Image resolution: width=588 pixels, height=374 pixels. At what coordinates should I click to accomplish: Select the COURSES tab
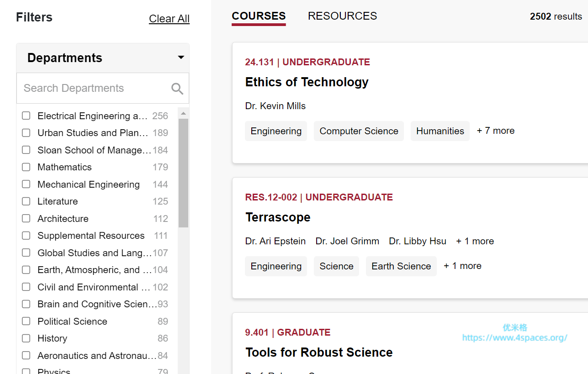pos(259,16)
